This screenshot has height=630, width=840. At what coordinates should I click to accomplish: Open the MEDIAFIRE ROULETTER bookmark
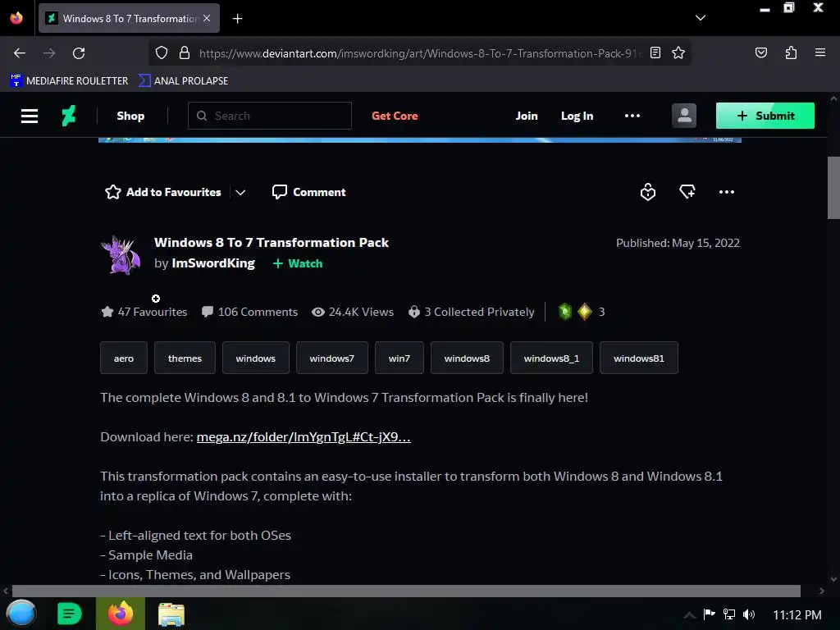pos(69,81)
